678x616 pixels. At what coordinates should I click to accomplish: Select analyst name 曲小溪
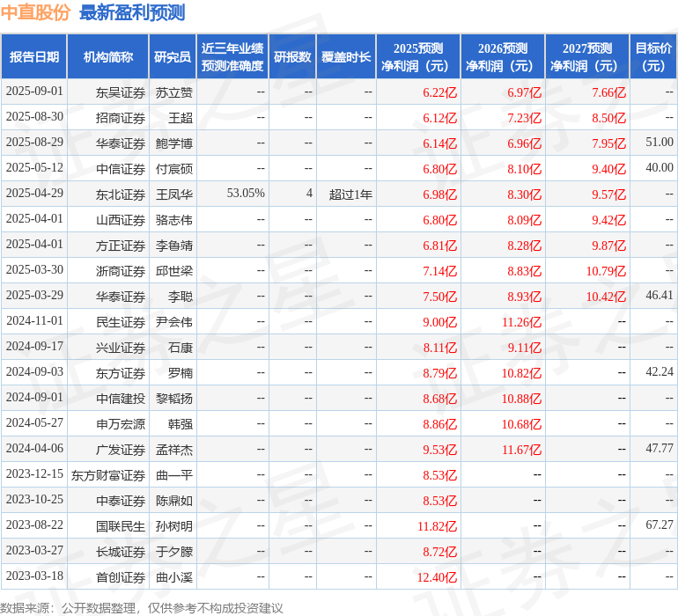coord(173,577)
